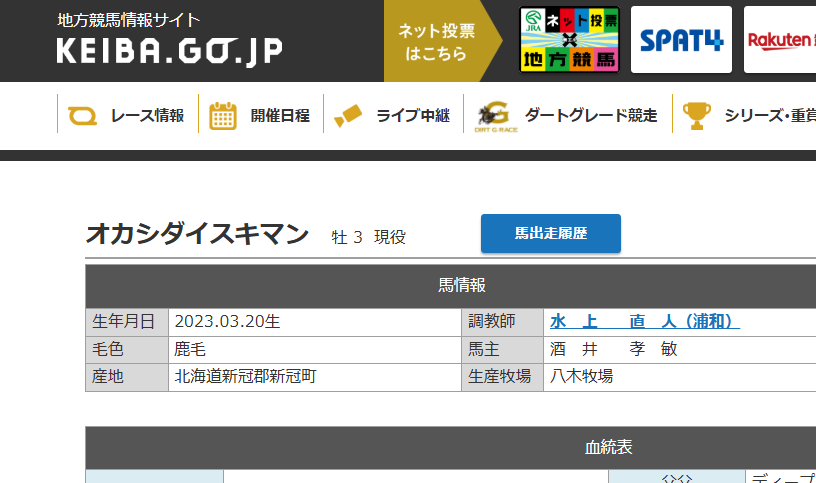Screen dimensions: 816x483
Task: Click the trophy icon for シリーズ・重賞
Action: pyautogui.click(x=696, y=116)
